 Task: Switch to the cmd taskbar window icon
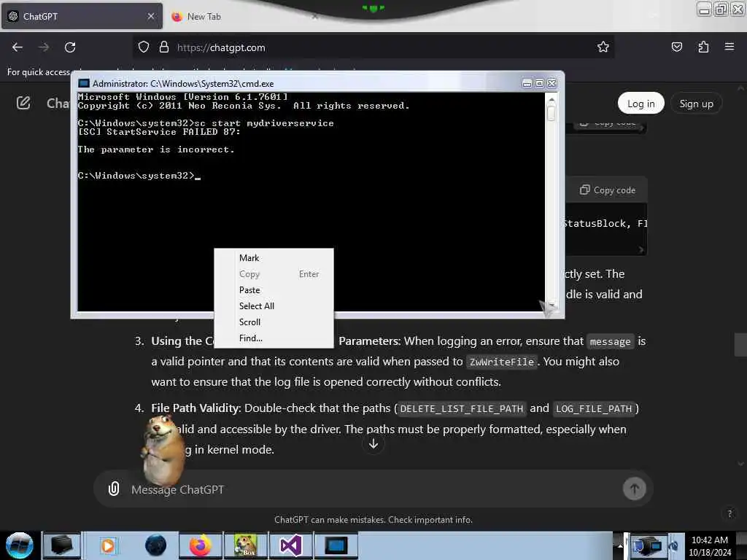pos(336,545)
